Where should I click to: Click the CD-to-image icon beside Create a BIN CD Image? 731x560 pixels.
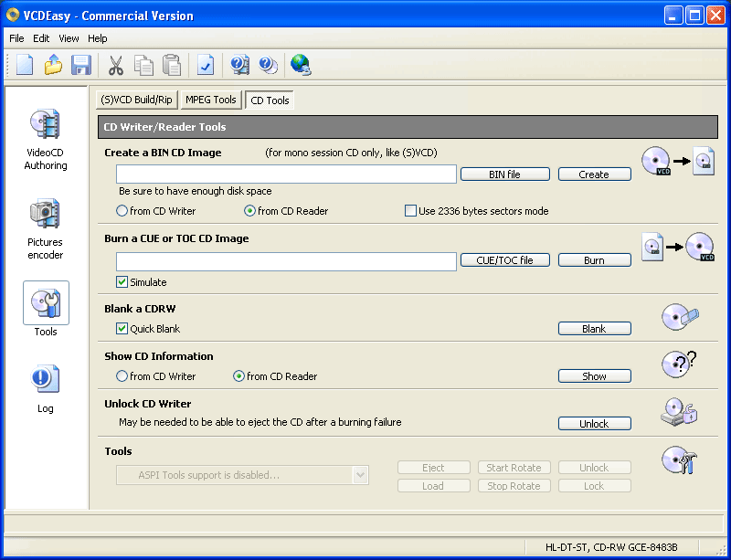pos(678,162)
